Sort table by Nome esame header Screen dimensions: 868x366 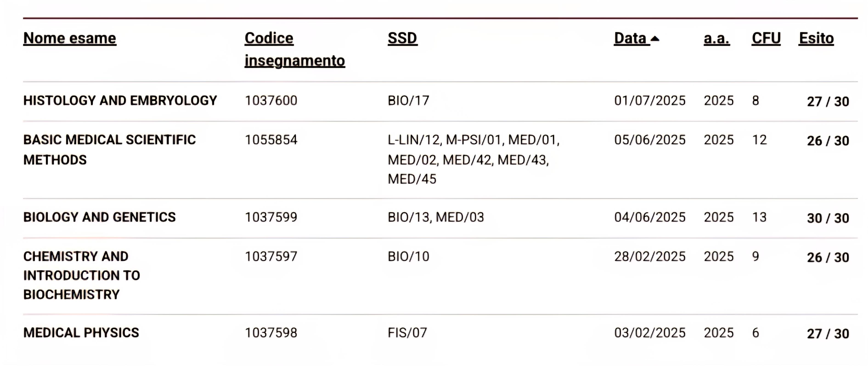pyautogui.click(x=70, y=38)
